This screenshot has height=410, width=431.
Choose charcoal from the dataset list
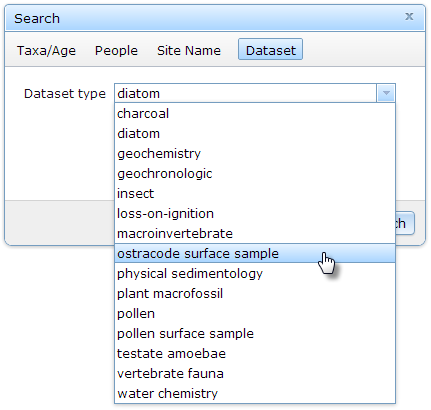coord(255,113)
